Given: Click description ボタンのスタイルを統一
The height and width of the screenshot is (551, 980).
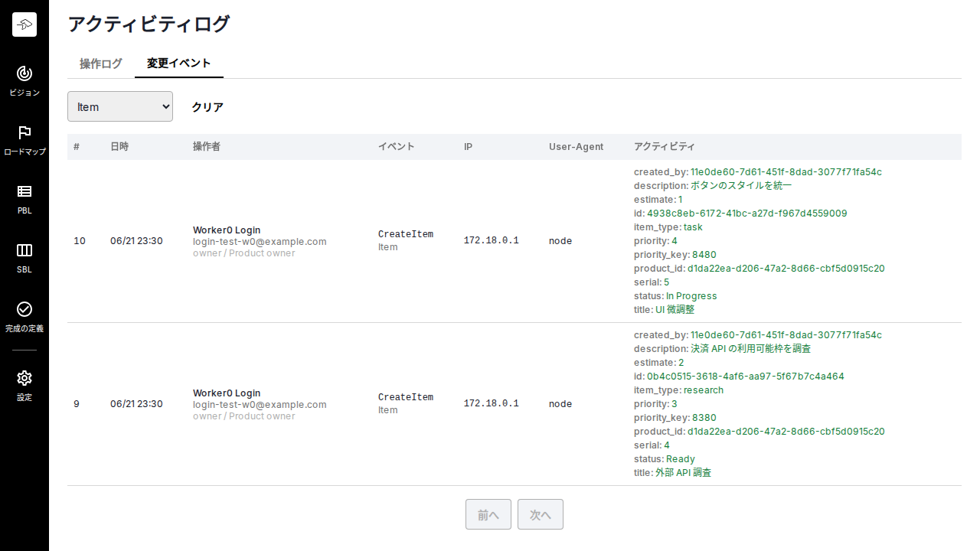Looking at the screenshot, I should [x=741, y=186].
